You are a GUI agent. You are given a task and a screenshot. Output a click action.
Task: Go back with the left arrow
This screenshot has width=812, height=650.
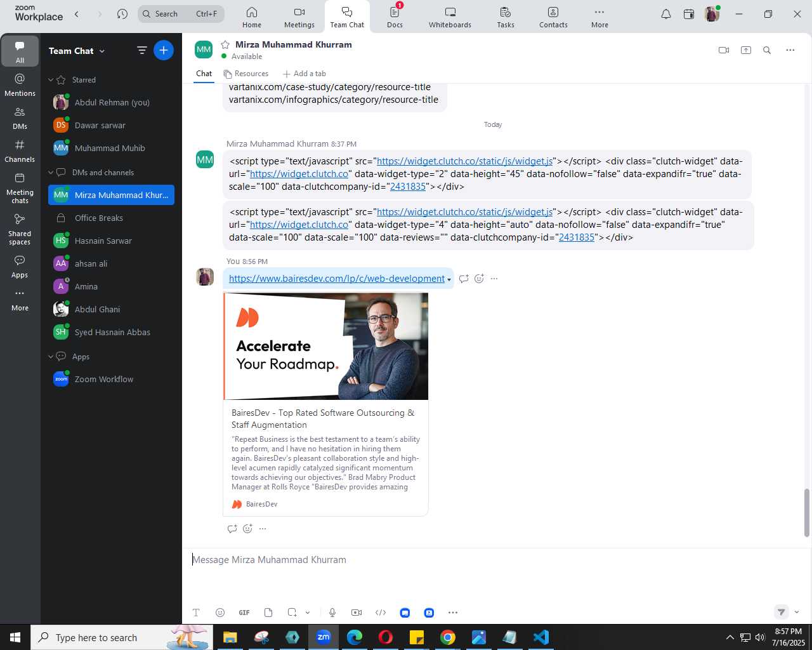[77, 13]
